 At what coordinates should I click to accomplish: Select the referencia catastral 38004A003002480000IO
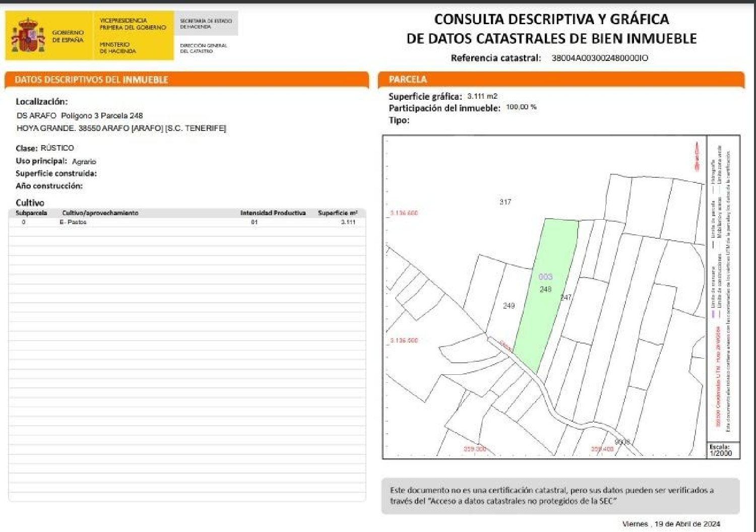[x=600, y=58]
